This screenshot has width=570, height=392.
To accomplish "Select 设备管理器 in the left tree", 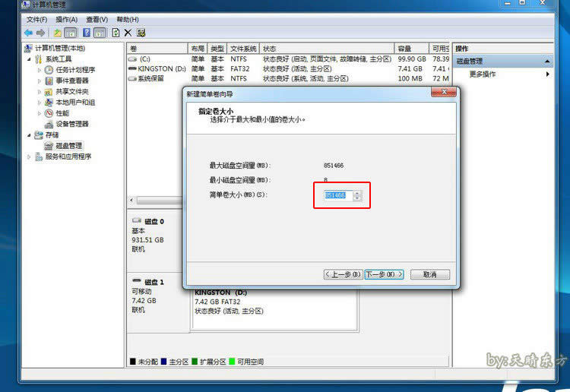I will pos(71,124).
